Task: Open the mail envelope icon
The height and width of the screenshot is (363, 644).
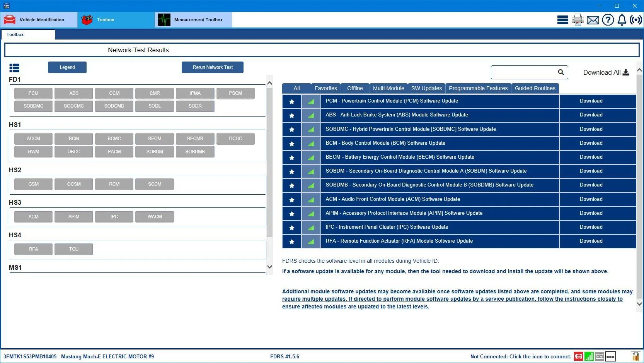Action: 593,20
